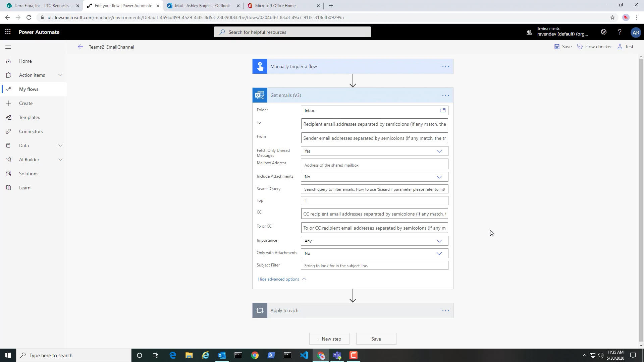Open Get emails (V3) options menu

pyautogui.click(x=445, y=96)
